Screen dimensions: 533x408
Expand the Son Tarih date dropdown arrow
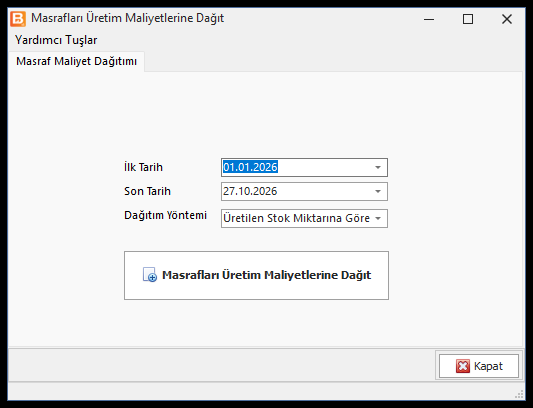point(378,191)
